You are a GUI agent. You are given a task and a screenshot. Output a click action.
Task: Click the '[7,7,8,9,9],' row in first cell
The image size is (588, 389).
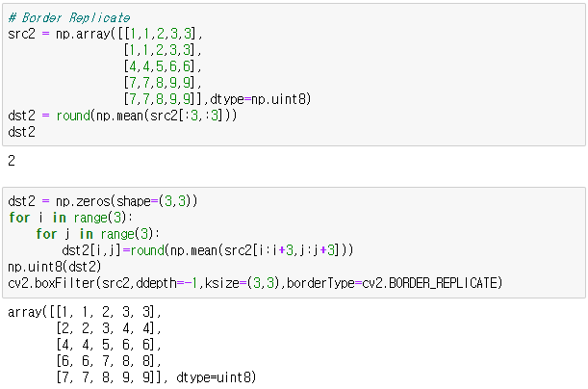[x=163, y=83]
